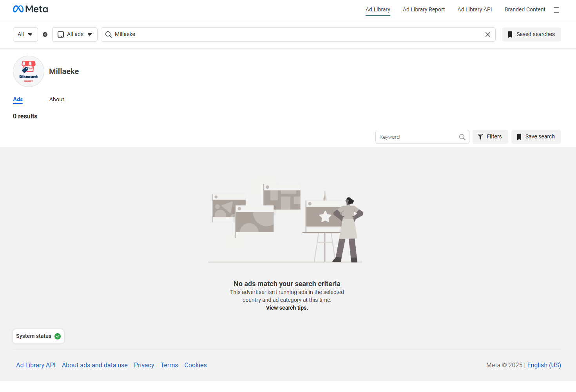Switch to Ad Library tab
Image resolution: width=576 pixels, height=392 pixels.
pyautogui.click(x=378, y=9)
